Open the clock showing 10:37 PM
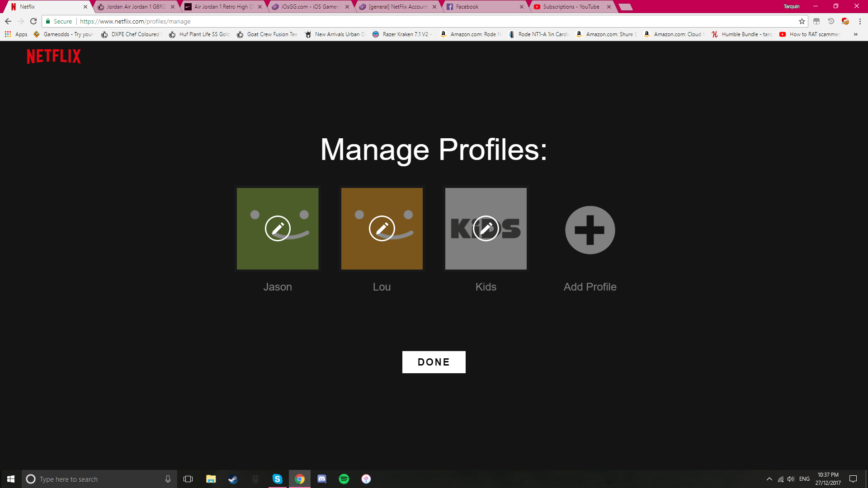The width and height of the screenshot is (868, 488). point(828,479)
